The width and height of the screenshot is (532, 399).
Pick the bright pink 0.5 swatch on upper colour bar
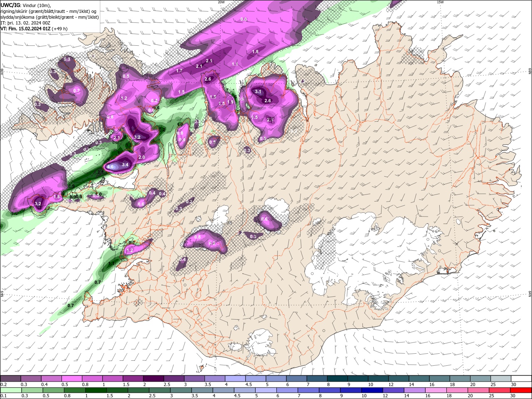[71, 379]
